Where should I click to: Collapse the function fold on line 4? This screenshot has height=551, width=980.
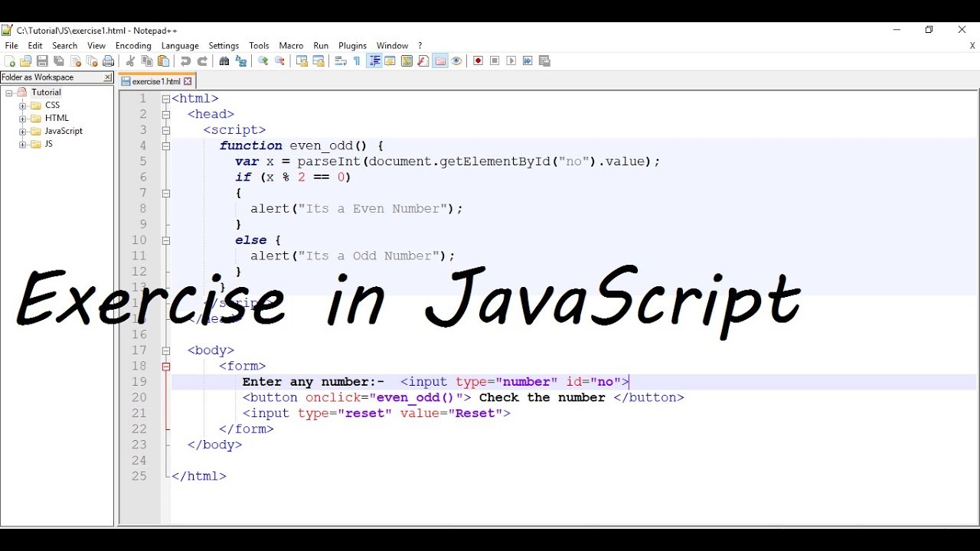(166, 145)
